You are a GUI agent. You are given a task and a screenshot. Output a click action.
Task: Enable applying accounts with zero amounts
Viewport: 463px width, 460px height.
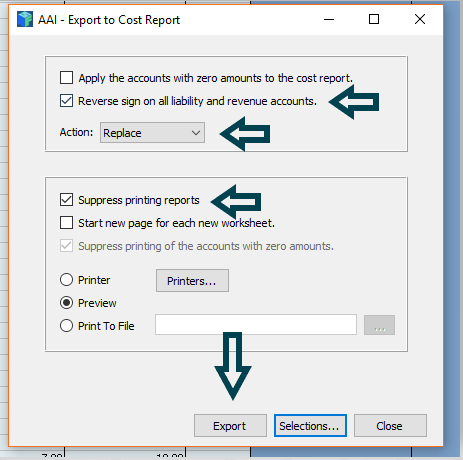pyautogui.click(x=66, y=77)
